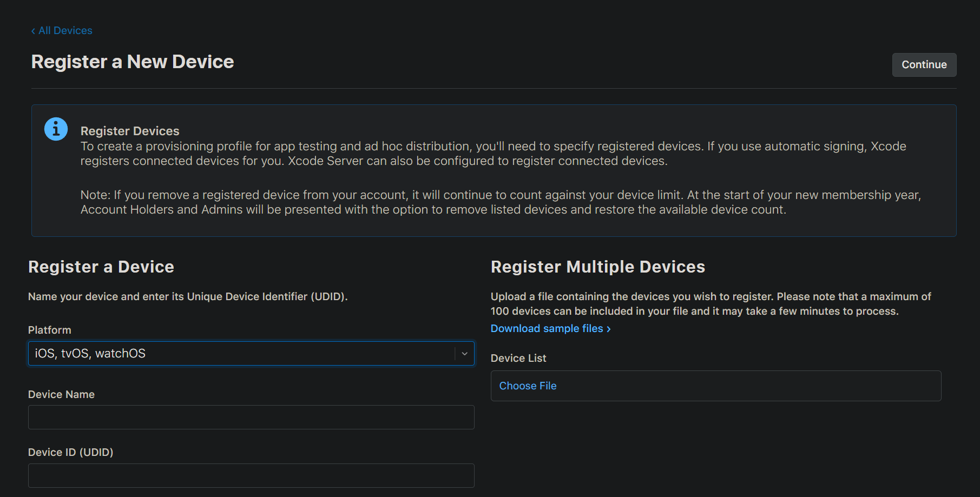Click the Platform field label
Image resolution: width=980 pixels, height=497 pixels.
click(x=50, y=330)
